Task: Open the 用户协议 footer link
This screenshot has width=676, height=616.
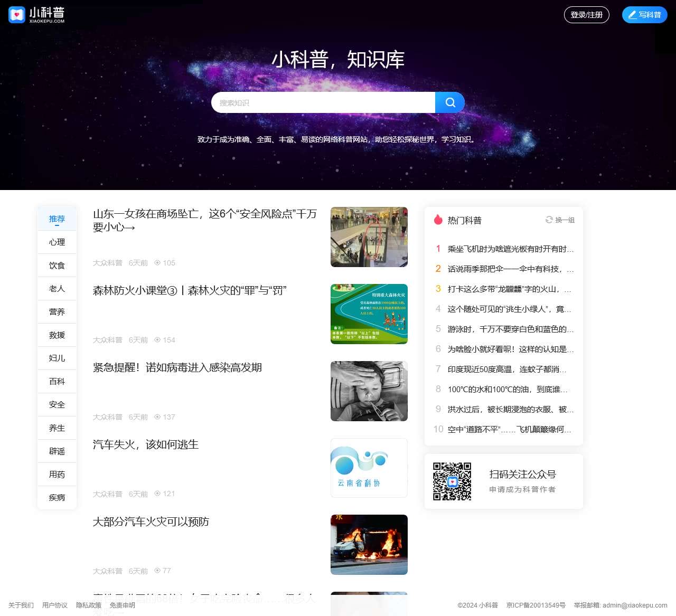Action: pos(55,605)
